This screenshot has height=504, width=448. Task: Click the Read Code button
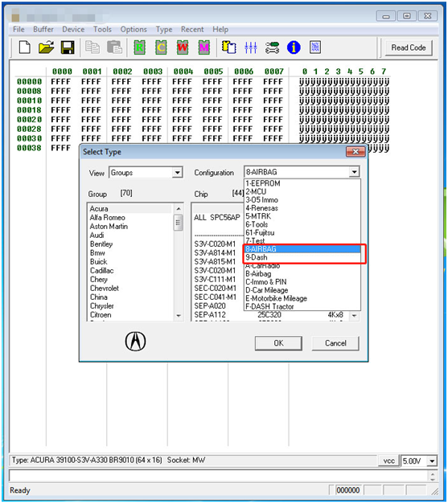(409, 47)
